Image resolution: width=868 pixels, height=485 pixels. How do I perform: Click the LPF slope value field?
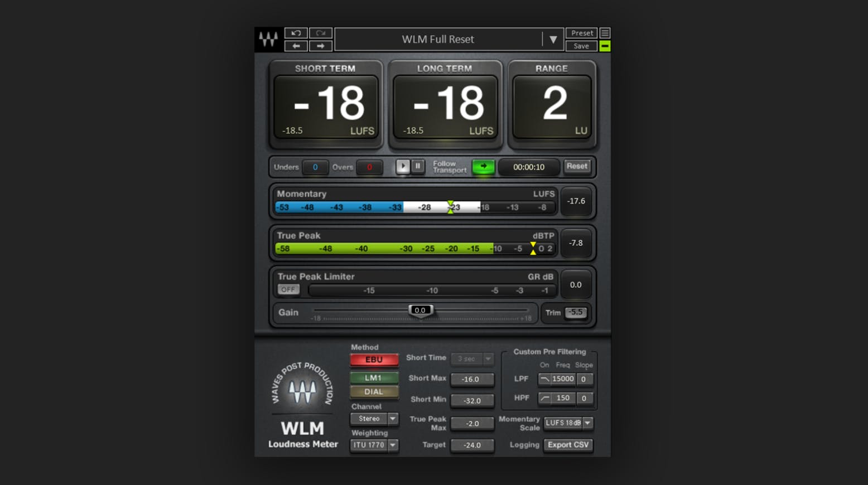(584, 379)
